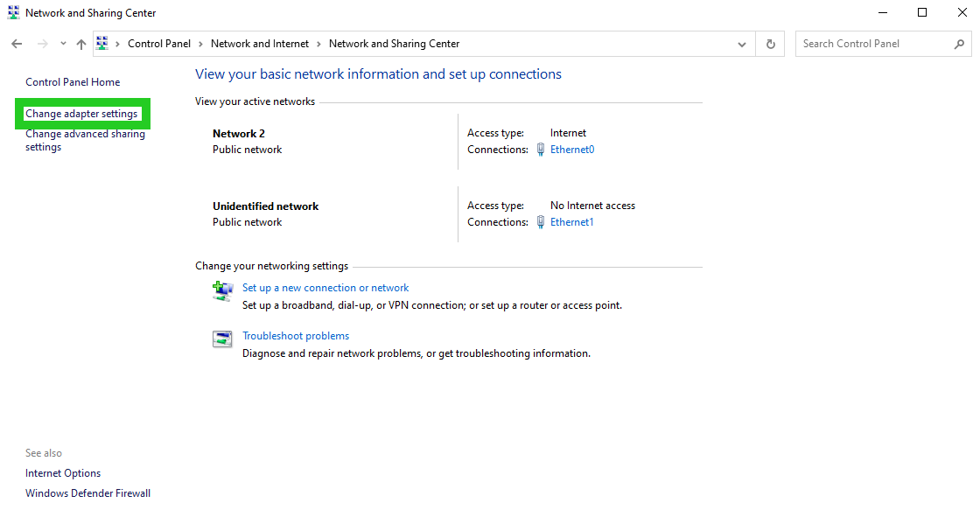
Task: Click the Ethernet0 network signal icon
Action: click(x=540, y=149)
